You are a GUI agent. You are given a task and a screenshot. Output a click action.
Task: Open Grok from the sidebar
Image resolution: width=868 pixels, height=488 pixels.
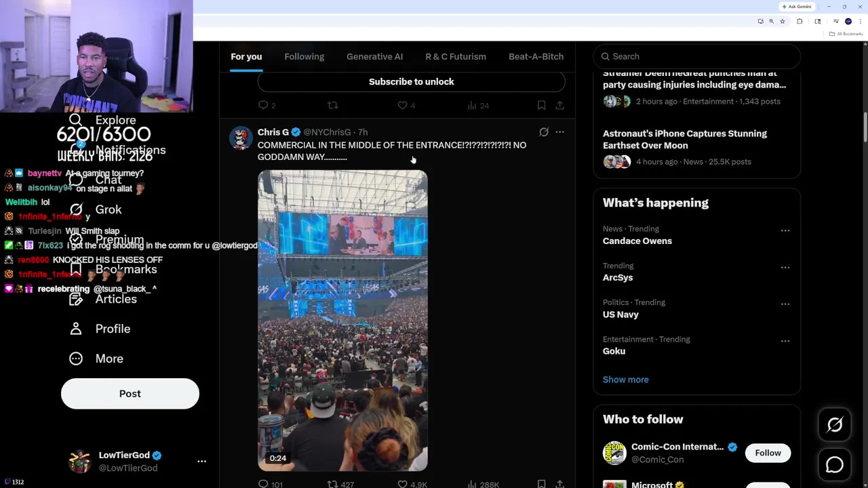pyautogui.click(x=95, y=209)
